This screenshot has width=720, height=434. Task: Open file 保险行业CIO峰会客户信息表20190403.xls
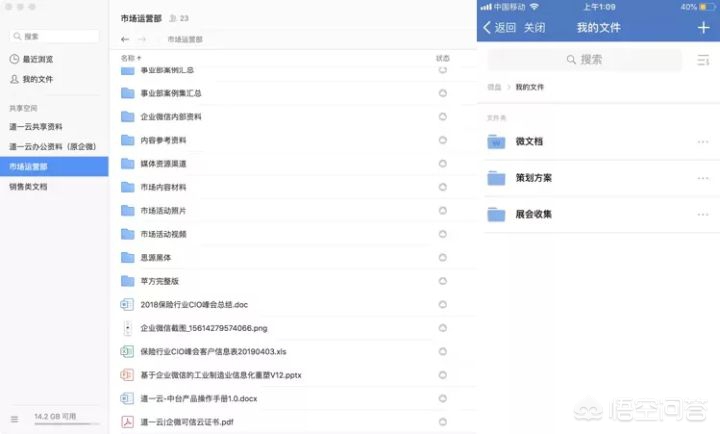[214, 351]
